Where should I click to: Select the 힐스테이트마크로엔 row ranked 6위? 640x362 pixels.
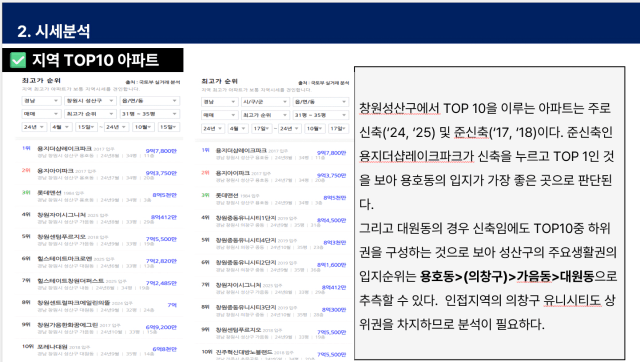point(100,262)
